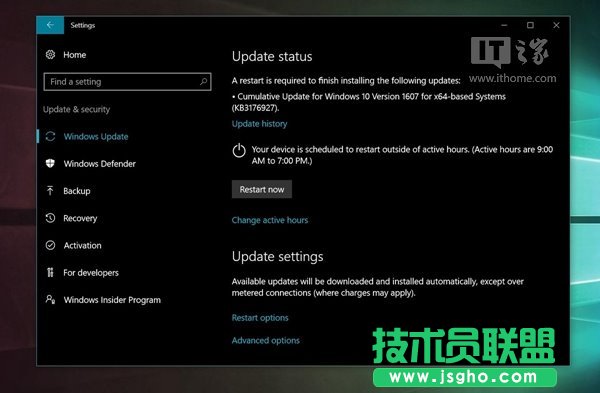Image resolution: width=600 pixels, height=393 pixels.
Task: Click the Update & security category label
Action: point(76,109)
